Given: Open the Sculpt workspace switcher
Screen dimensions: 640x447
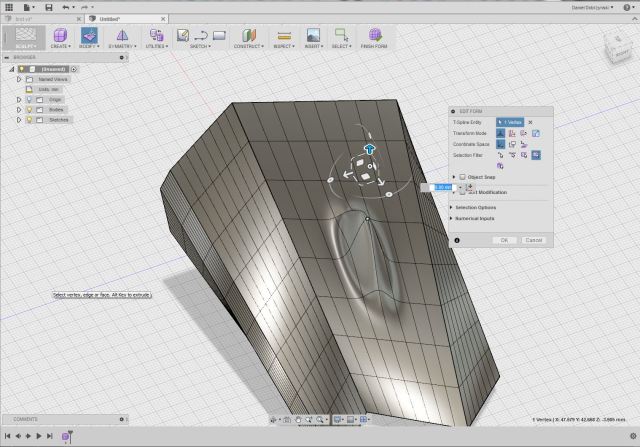Looking at the screenshot, I should click(x=25, y=38).
